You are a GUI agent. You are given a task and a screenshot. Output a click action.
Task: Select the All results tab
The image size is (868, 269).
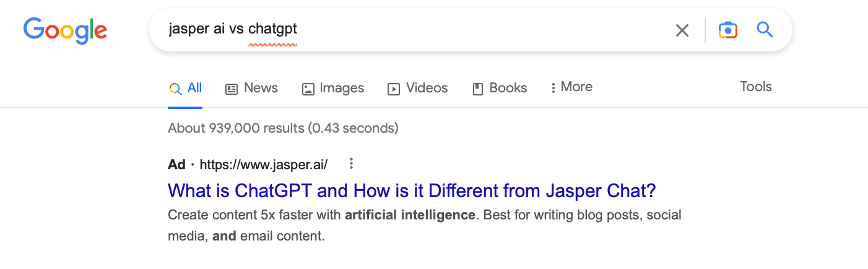pyautogui.click(x=185, y=88)
